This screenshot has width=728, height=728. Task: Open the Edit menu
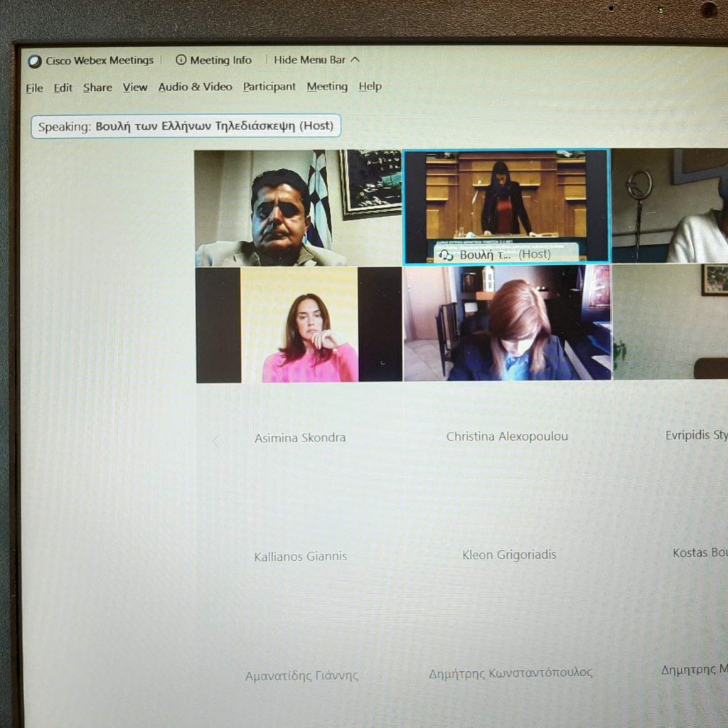pyautogui.click(x=63, y=88)
